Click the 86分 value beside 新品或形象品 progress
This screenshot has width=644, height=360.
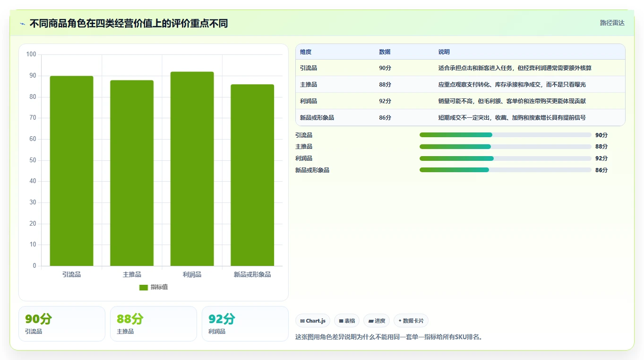601,170
